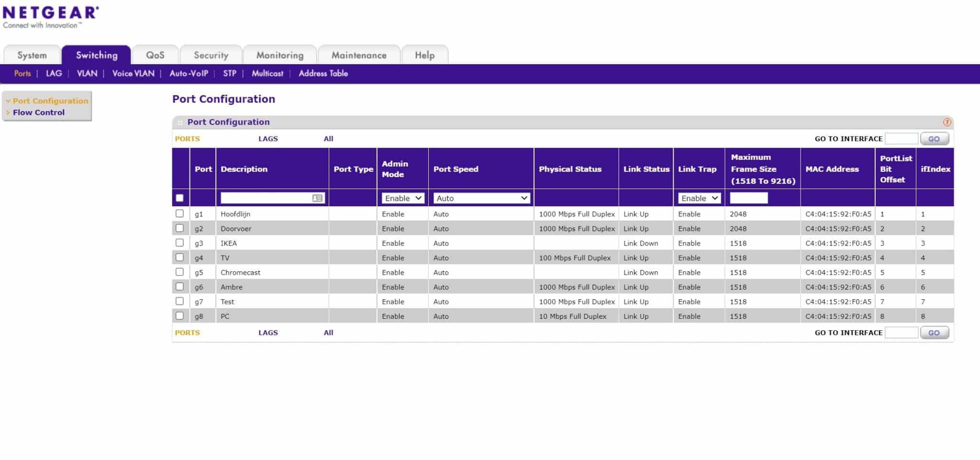Click the 10 Mbps Full Duplex status
Image resolution: width=980 pixels, height=460 pixels.
(573, 316)
